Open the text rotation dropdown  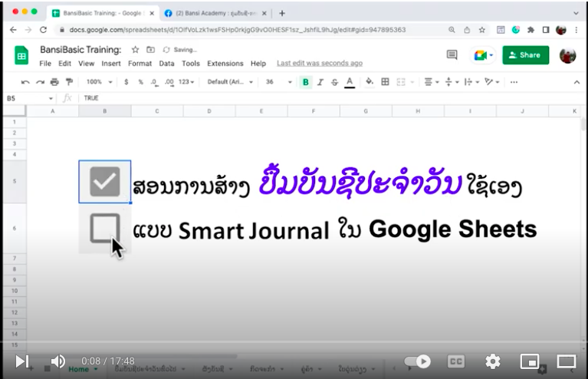click(x=491, y=82)
